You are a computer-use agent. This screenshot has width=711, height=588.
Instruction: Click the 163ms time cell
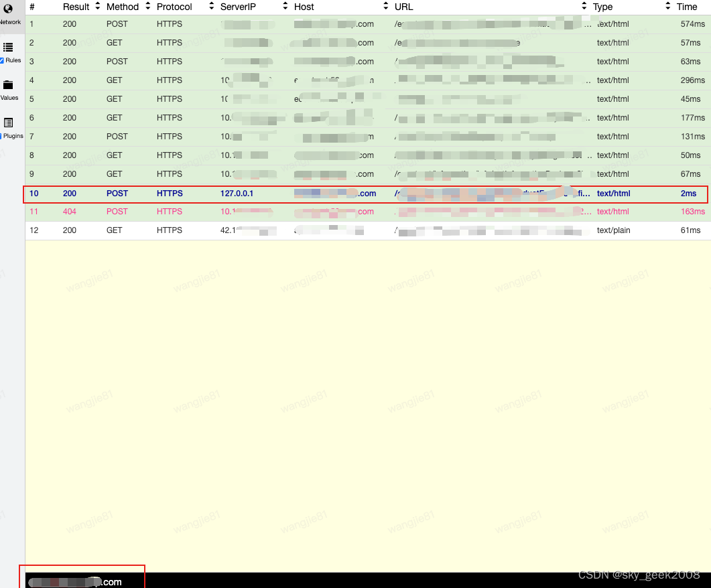point(693,212)
